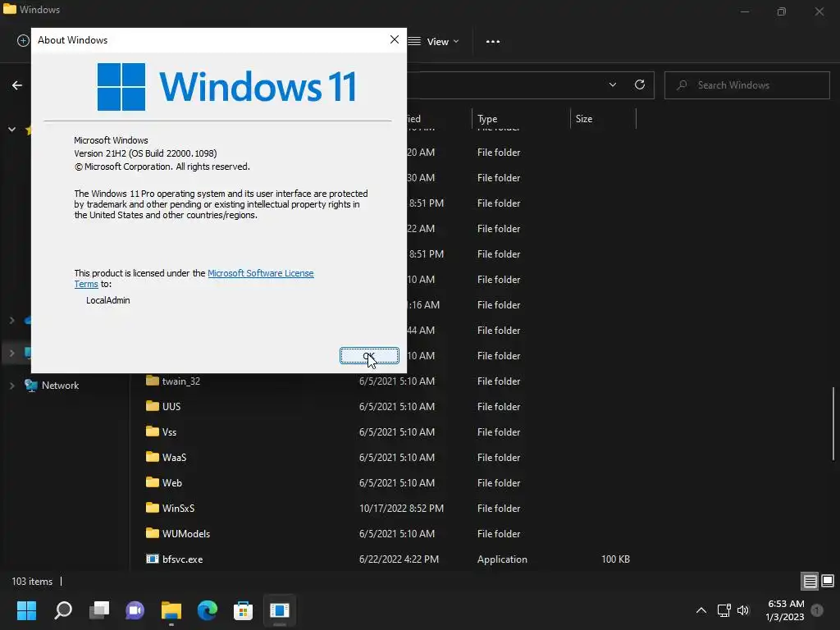Screen dimensions: 840x630
Task: Select the twain_32 folder
Action: point(181,381)
